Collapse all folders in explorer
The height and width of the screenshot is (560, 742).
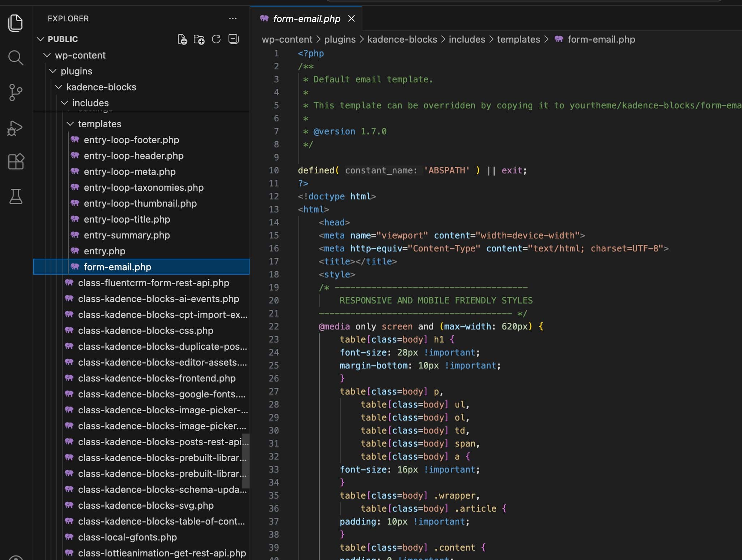pos(234,39)
